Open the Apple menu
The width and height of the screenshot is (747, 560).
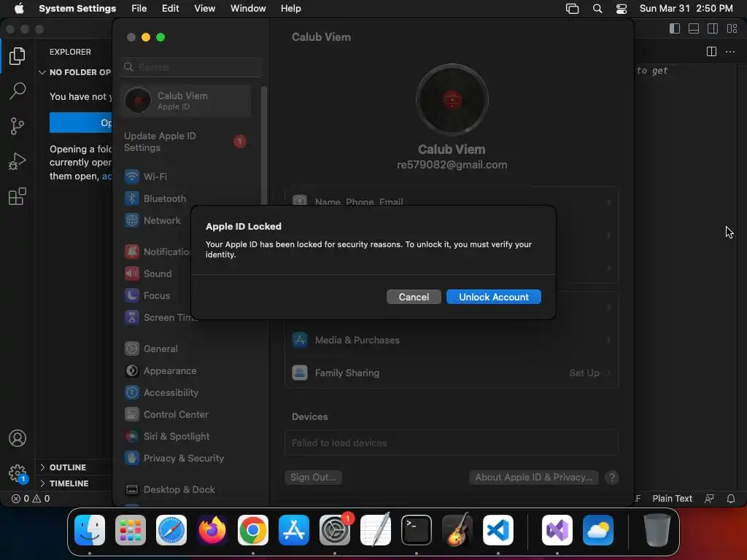pyautogui.click(x=19, y=9)
